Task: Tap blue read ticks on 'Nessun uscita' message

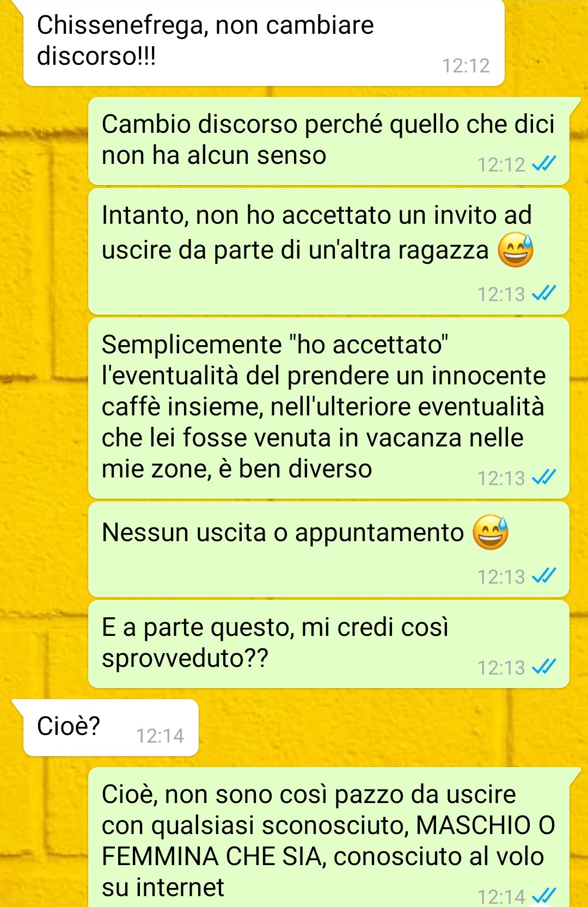Action: pos(544,575)
